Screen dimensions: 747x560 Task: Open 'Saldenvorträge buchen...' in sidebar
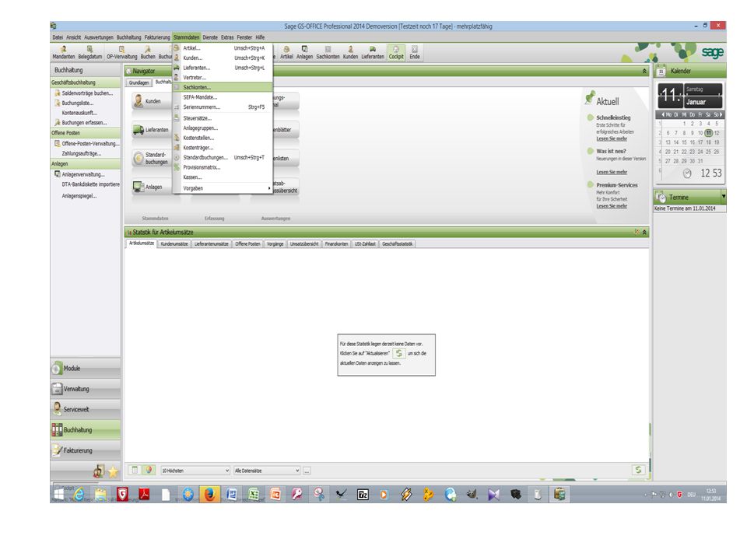[87, 93]
